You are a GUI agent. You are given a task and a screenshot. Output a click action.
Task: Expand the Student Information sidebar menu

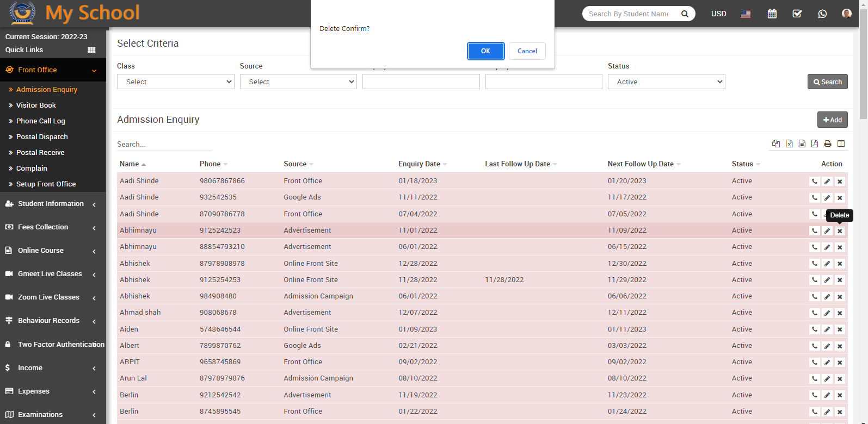[x=51, y=204]
